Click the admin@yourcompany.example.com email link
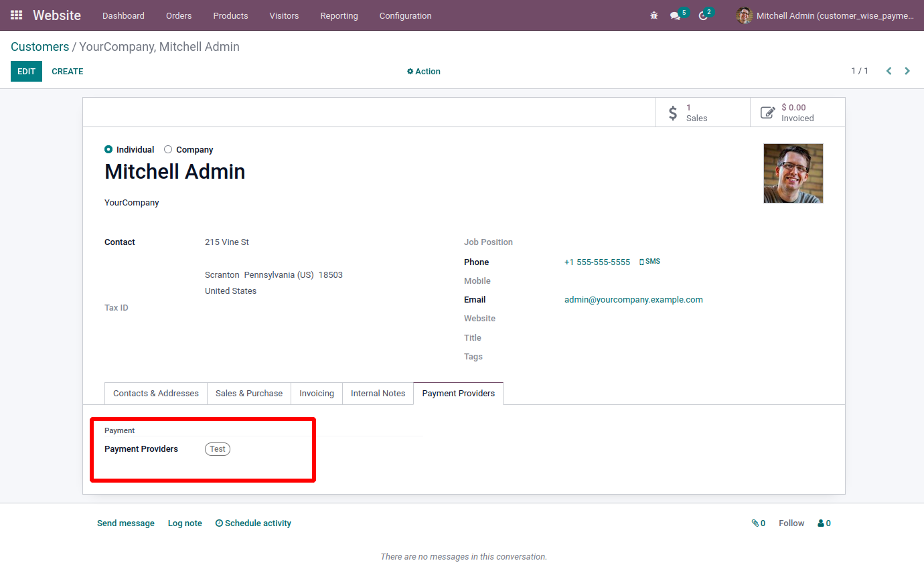Screen dimensions: 924x577 point(633,300)
